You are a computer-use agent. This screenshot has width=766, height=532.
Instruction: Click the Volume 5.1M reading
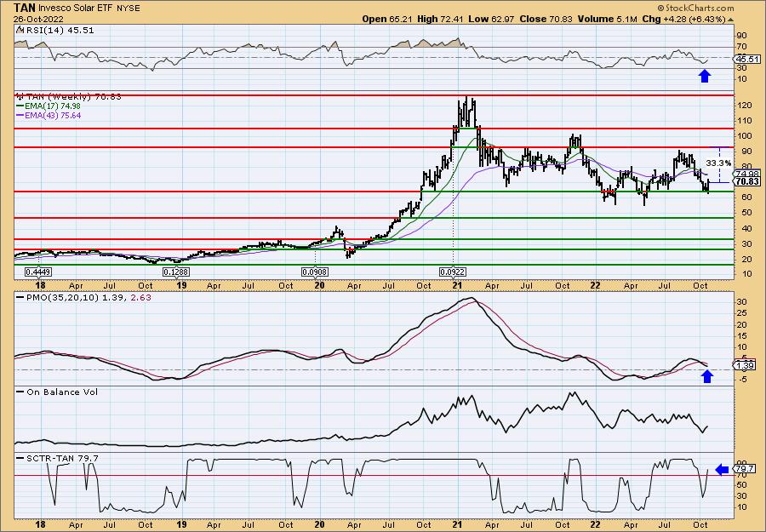(x=607, y=19)
